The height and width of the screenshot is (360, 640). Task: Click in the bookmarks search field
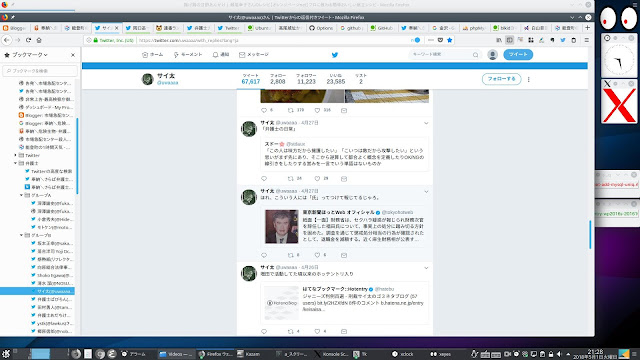pyautogui.click(x=40, y=71)
